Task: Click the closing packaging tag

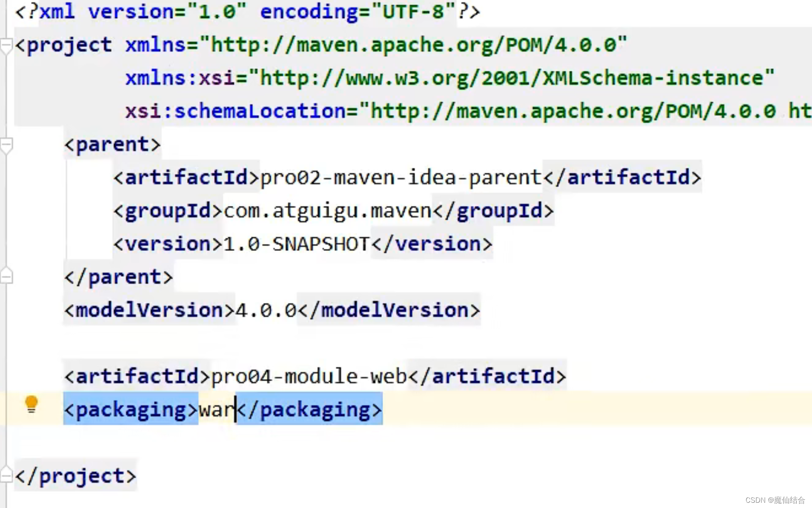Action: (309, 410)
